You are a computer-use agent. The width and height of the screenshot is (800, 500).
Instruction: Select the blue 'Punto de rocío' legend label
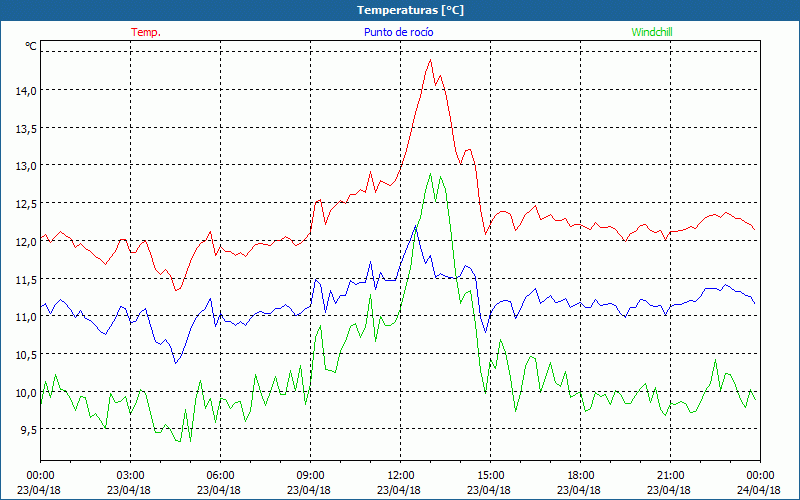398,32
